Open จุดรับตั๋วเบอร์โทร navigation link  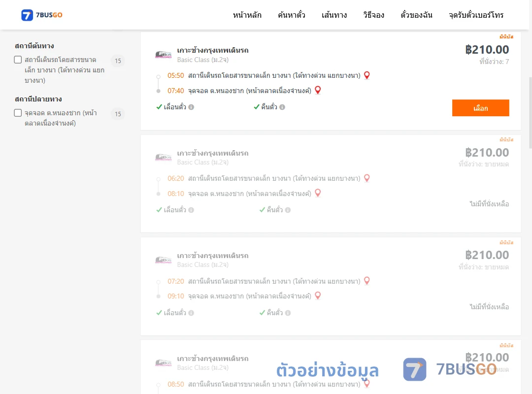pyautogui.click(x=476, y=15)
